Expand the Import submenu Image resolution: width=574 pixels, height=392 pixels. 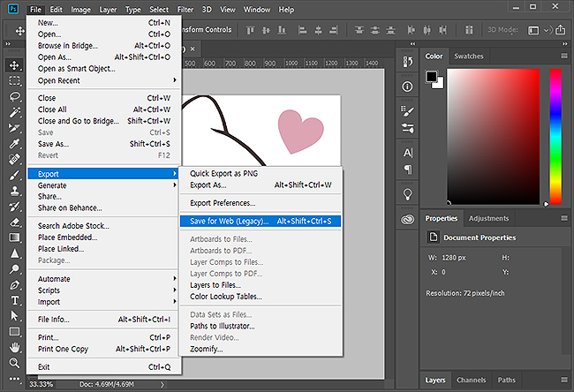(104, 302)
